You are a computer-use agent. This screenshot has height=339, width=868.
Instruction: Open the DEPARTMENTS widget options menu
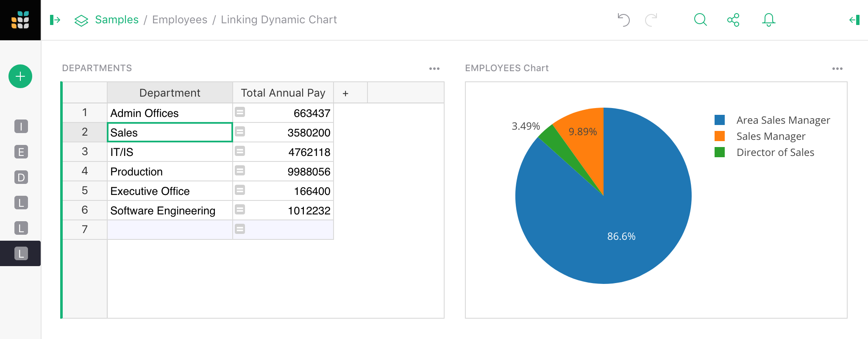(434, 69)
